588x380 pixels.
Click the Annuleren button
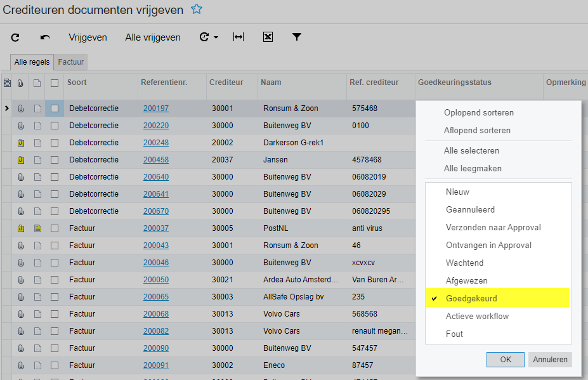coord(550,359)
